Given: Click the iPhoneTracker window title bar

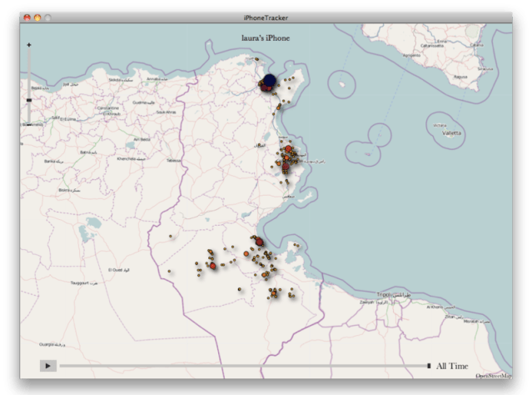Looking at the screenshot, I should click(x=266, y=17).
